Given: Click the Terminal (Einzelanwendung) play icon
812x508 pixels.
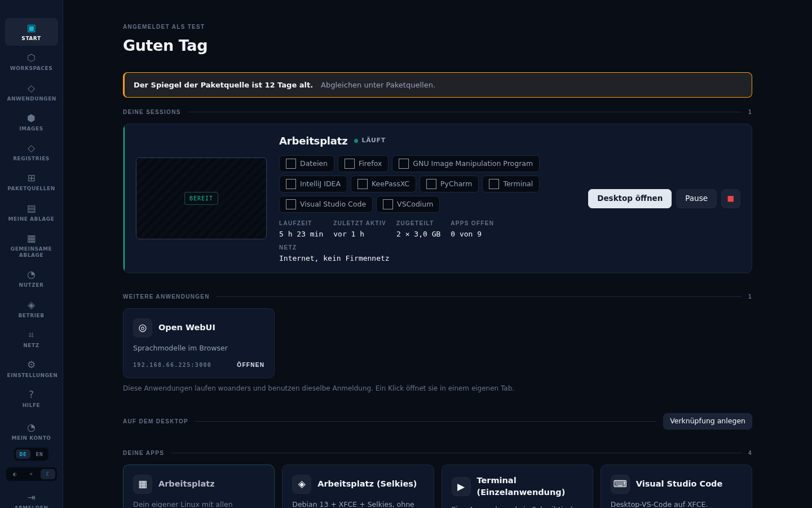Looking at the screenshot, I should 461,487.
